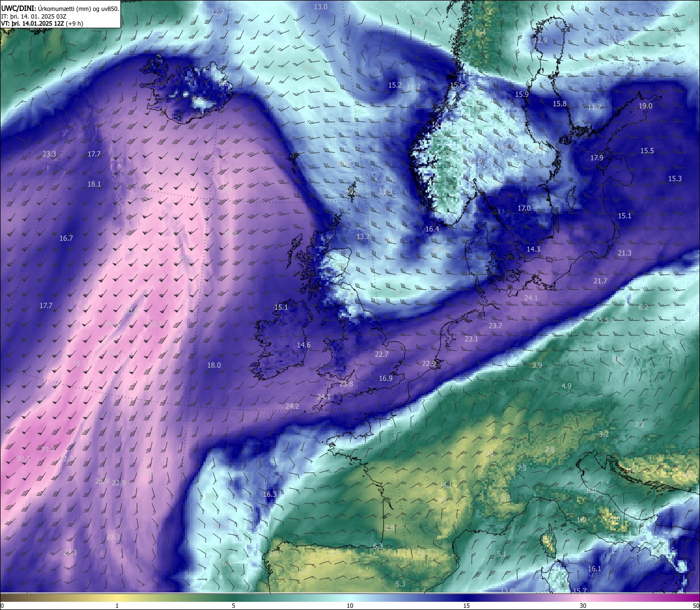Click the 4.9 value on the map

point(566,386)
